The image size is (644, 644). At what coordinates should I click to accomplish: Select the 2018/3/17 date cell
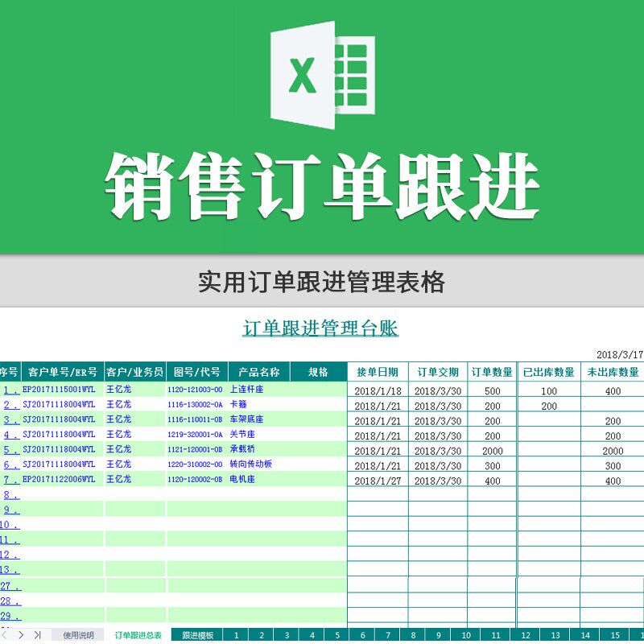click(620, 354)
